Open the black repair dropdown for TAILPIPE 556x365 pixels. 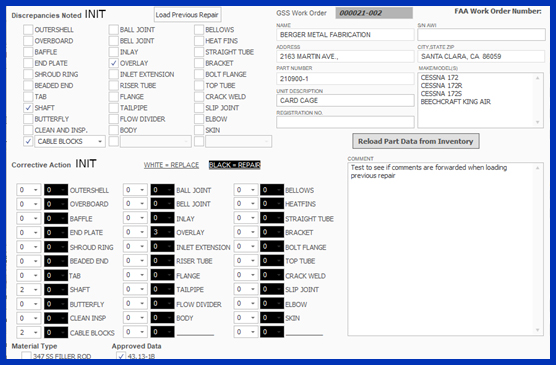(169, 289)
